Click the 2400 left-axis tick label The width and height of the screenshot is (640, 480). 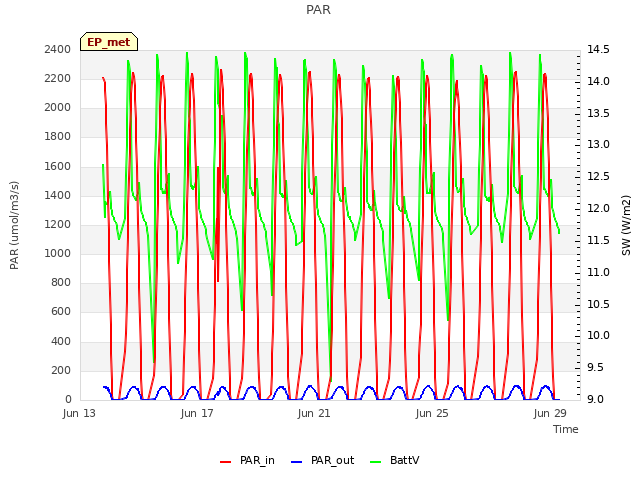(58, 50)
